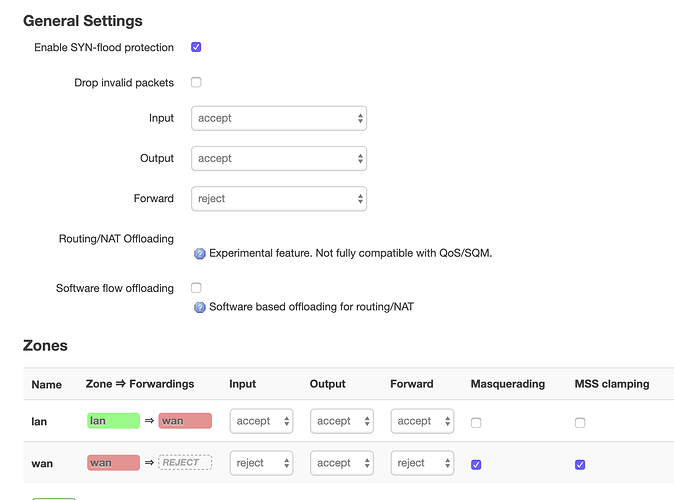
Task: Disable SYN-flood protection checkbox
Action: coord(196,47)
